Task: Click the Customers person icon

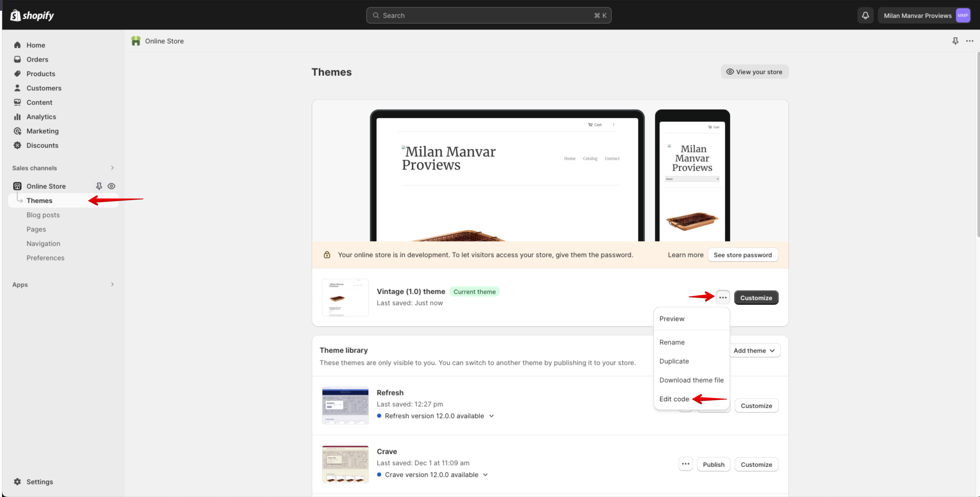Action: click(x=17, y=88)
